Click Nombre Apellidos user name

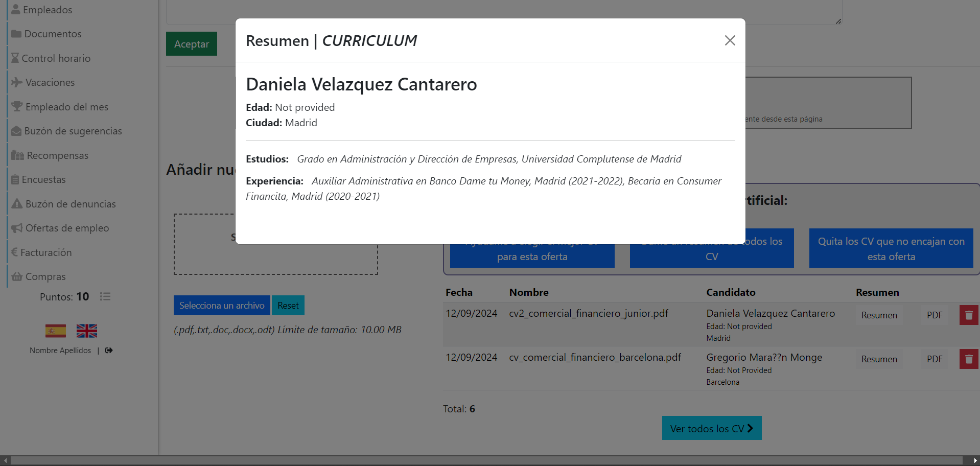coord(60,351)
